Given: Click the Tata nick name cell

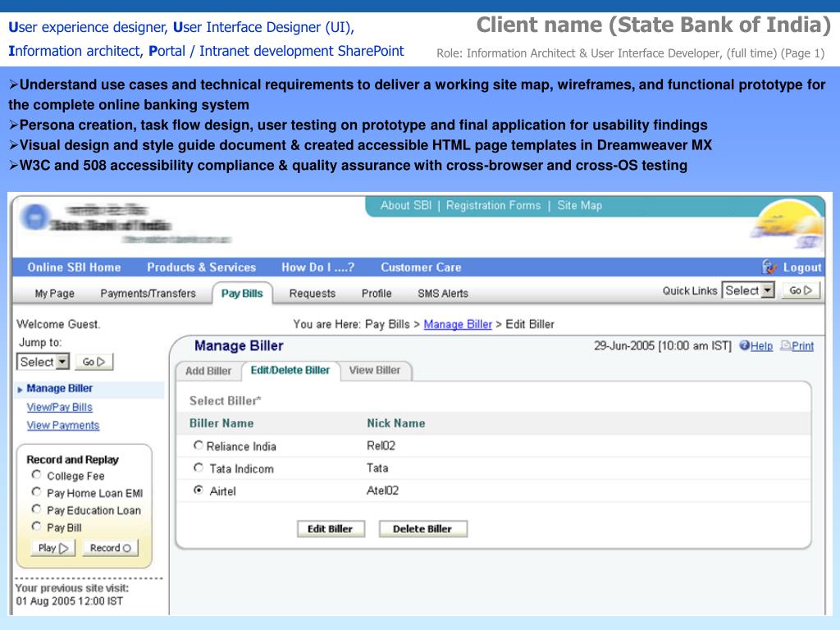Looking at the screenshot, I should (377, 468).
